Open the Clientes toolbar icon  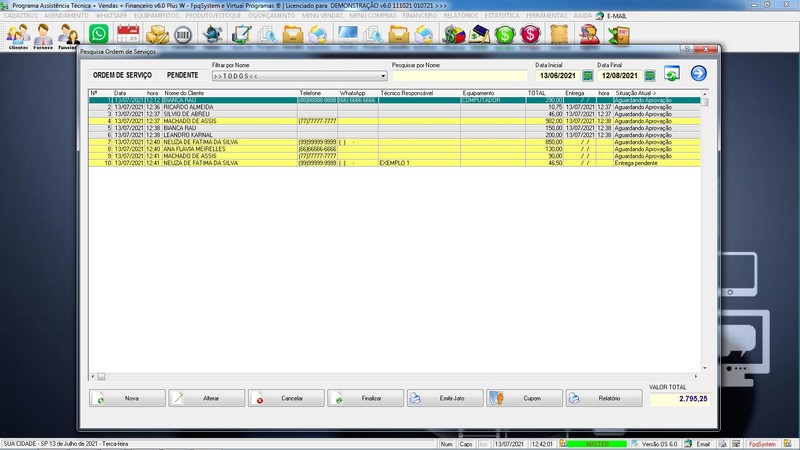18,36
